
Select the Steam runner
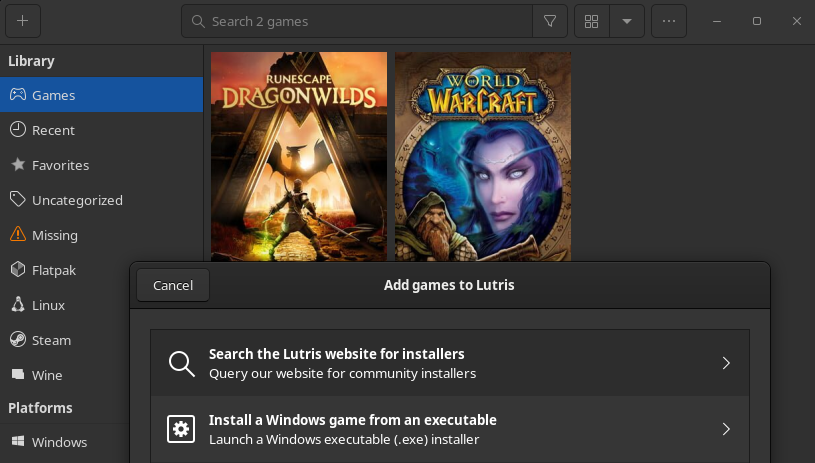click(x=64, y=340)
